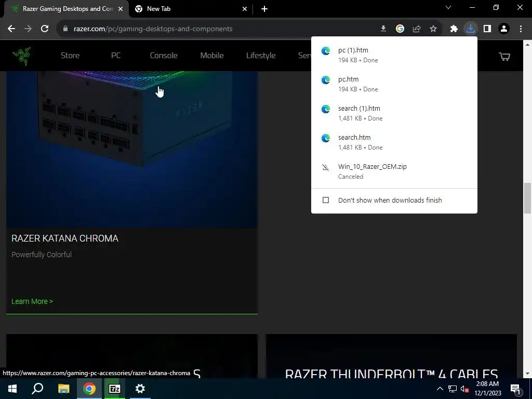
Task: Open the Console menu
Action: [164, 55]
